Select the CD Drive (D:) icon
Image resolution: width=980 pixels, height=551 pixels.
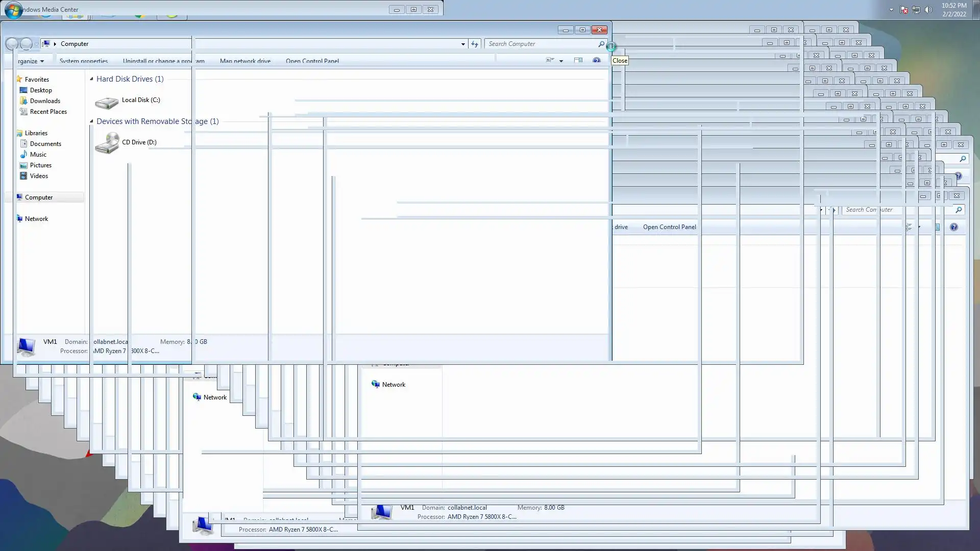click(x=107, y=143)
